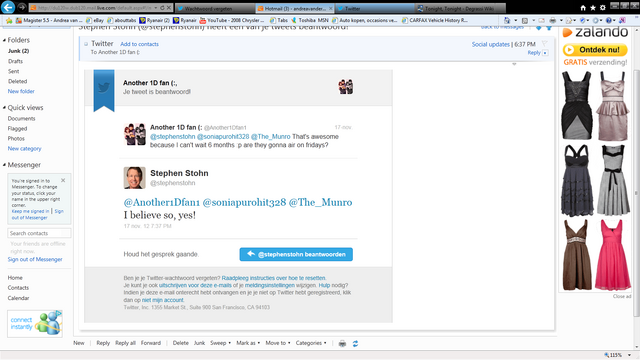Toggle the message flag icon

click(544, 43)
